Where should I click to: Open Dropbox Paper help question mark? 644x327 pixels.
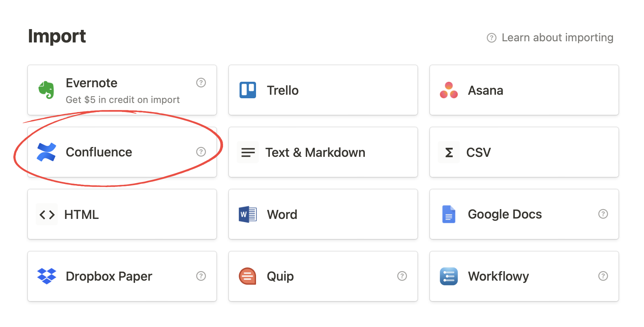201,276
